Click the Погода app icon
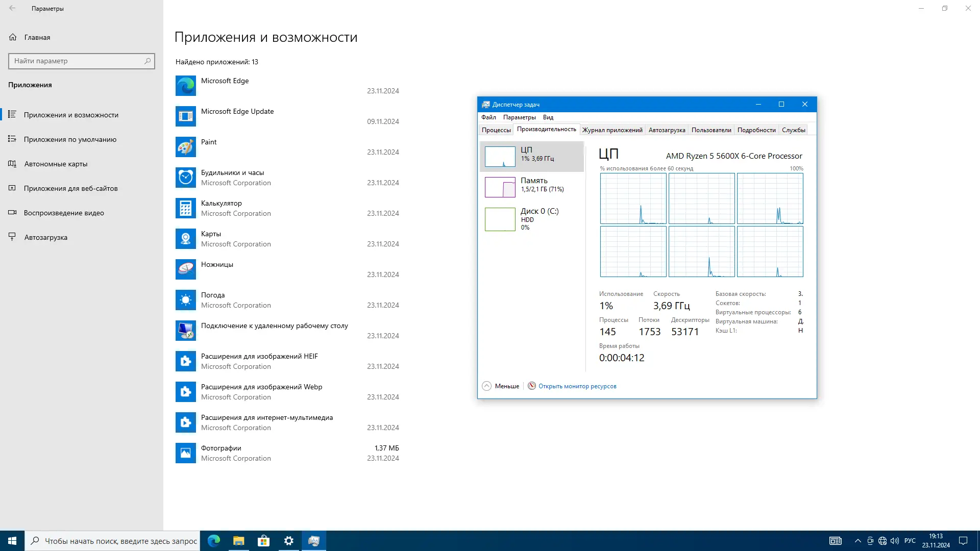 (x=185, y=300)
